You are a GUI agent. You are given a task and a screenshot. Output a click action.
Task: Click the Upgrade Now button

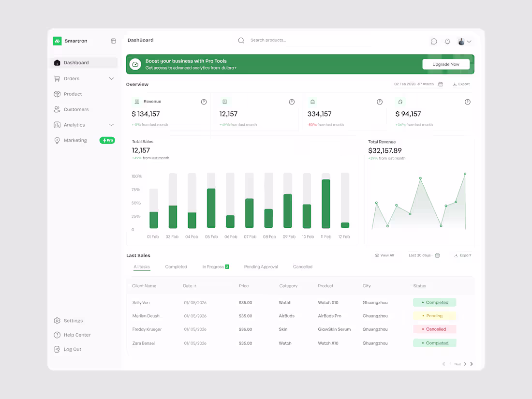point(445,63)
